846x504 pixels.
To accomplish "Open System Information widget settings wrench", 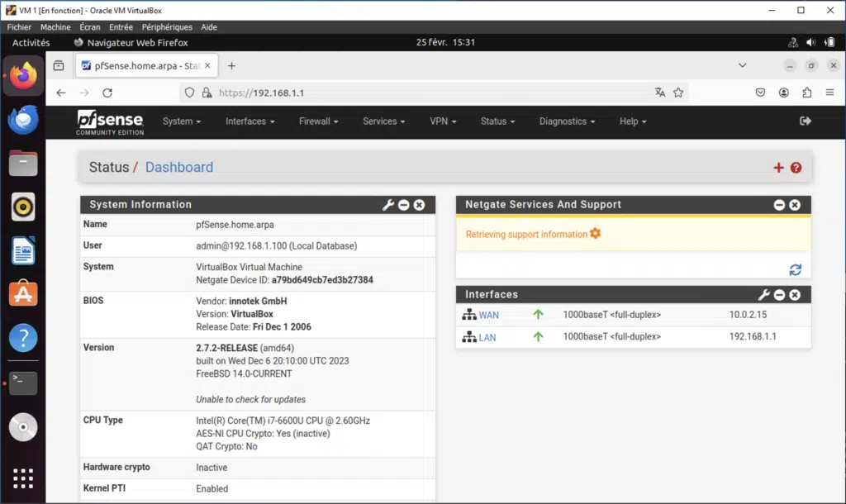I will [388, 204].
